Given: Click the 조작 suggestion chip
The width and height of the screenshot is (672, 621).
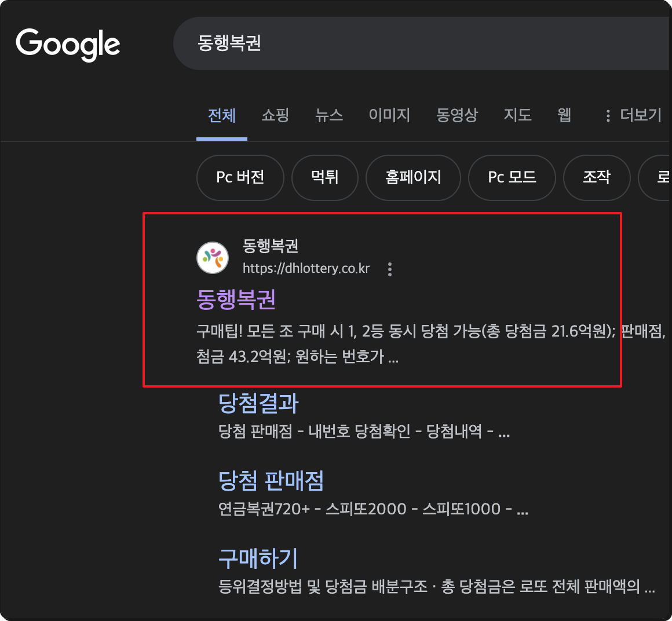Looking at the screenshot, I should point(597,177).
